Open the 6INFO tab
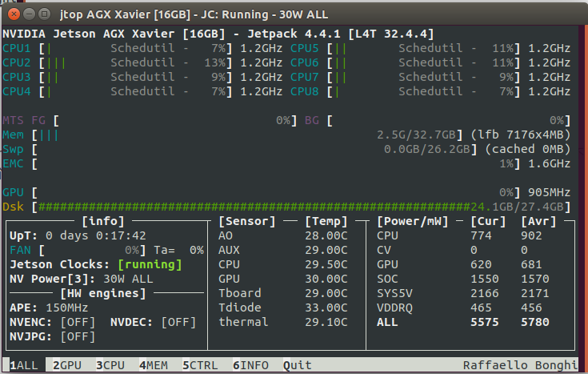 (x=250, y=365)
